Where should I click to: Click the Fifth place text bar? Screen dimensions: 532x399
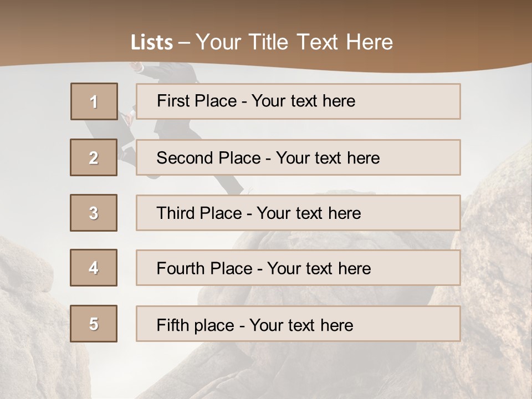point(298,324)
